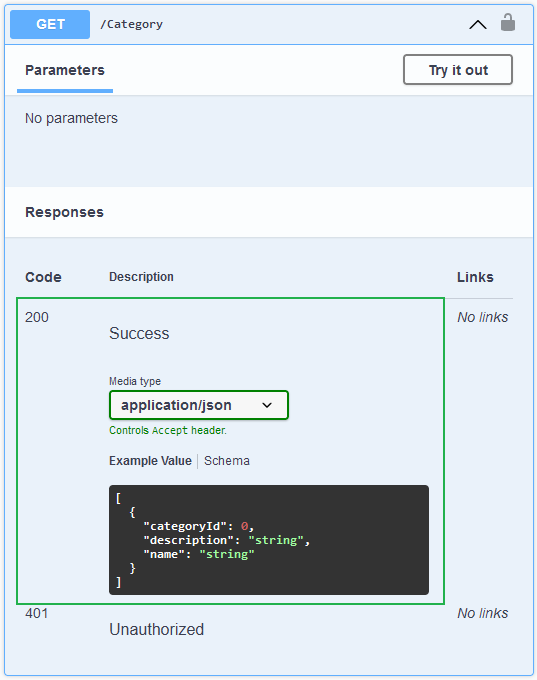Select the Parameters tab

point(65,70)
